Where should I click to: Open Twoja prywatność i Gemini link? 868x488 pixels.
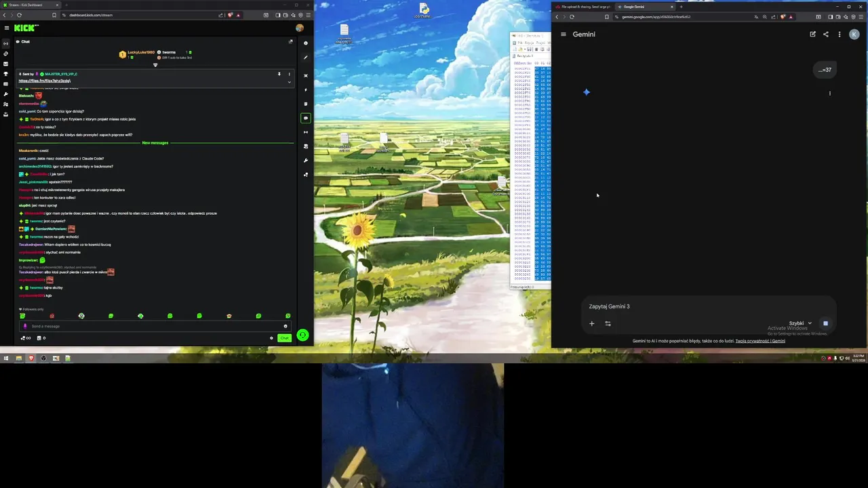click(x=760, y=341)
